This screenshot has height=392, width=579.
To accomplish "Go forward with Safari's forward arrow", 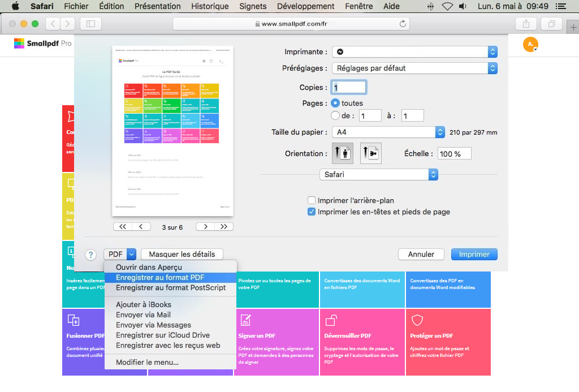I will [68, 24].
